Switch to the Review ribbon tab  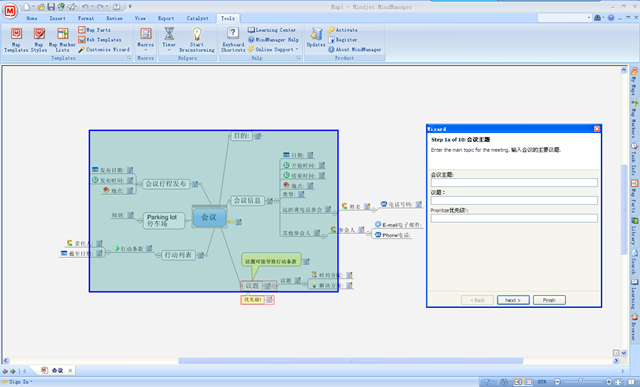(114, 18)
